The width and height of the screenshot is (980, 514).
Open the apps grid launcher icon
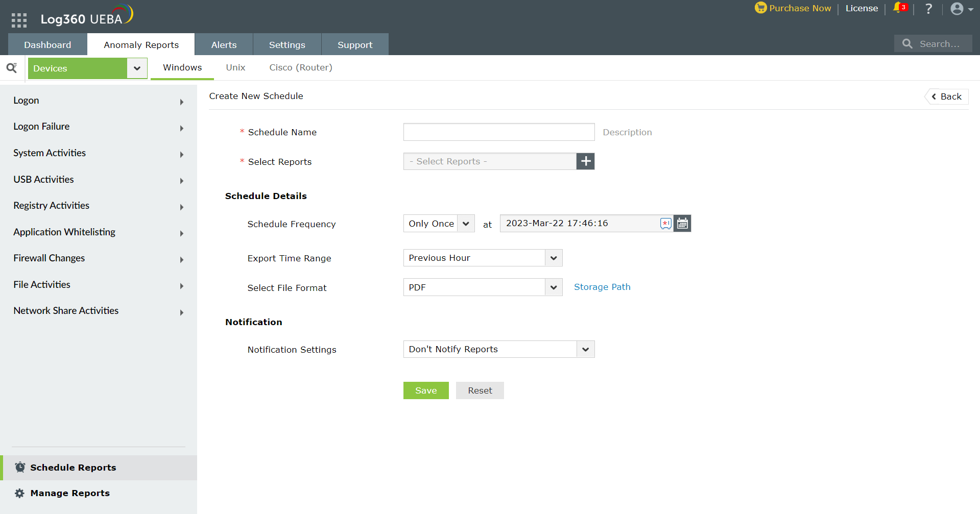coord(19,20)
